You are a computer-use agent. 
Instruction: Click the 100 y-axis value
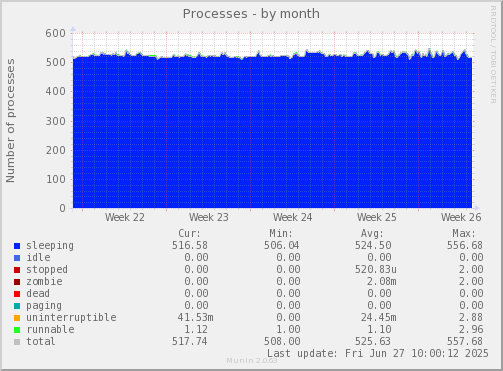click(x=56, y=179)
